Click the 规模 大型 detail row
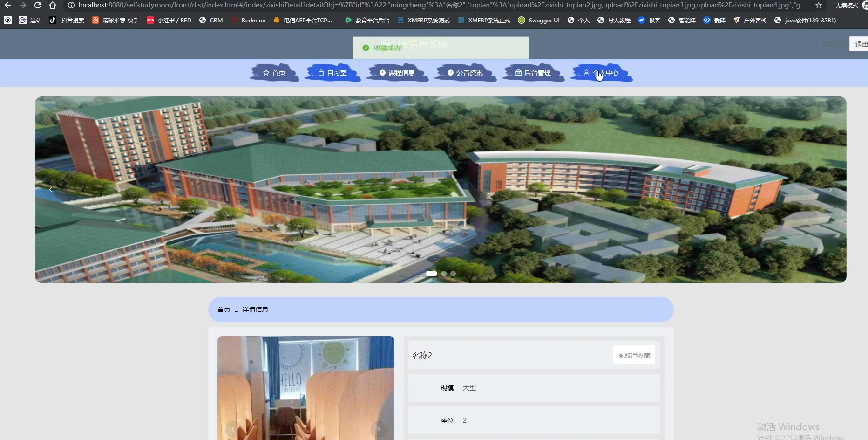The image size is (868, 440). [534, 388]
